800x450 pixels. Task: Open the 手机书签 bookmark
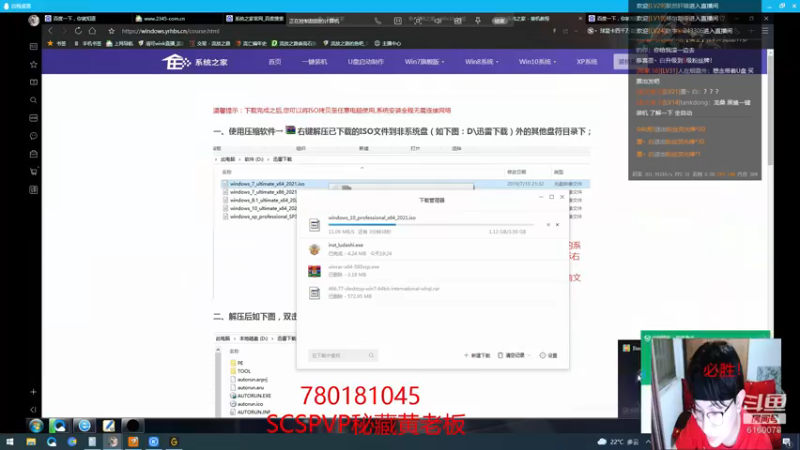pyautogui.click(x=88, y=43)
